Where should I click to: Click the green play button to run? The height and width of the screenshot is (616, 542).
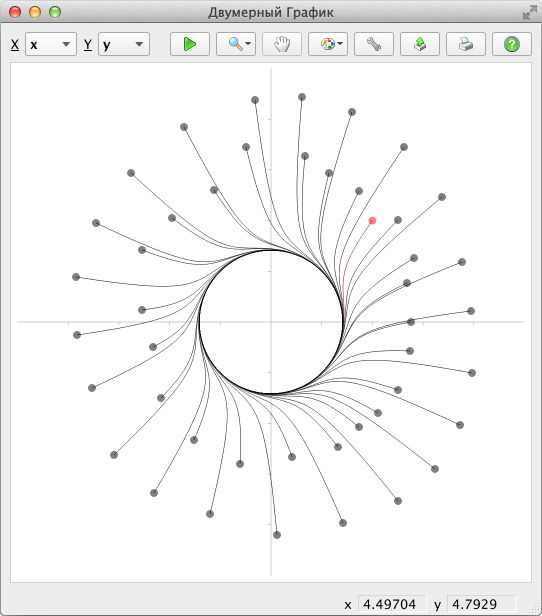[190, 44]
